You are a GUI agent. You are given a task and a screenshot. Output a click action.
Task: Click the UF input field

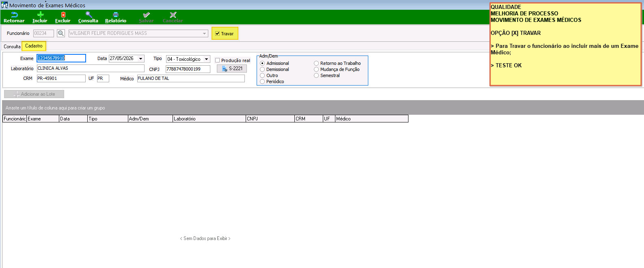click(103, 78)
